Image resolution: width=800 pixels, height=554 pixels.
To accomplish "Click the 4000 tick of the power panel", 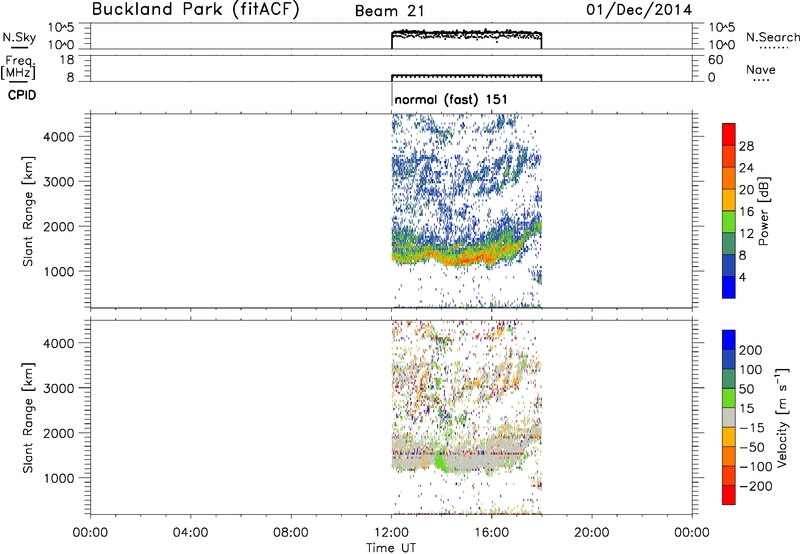I will click(x=59, y=137).
